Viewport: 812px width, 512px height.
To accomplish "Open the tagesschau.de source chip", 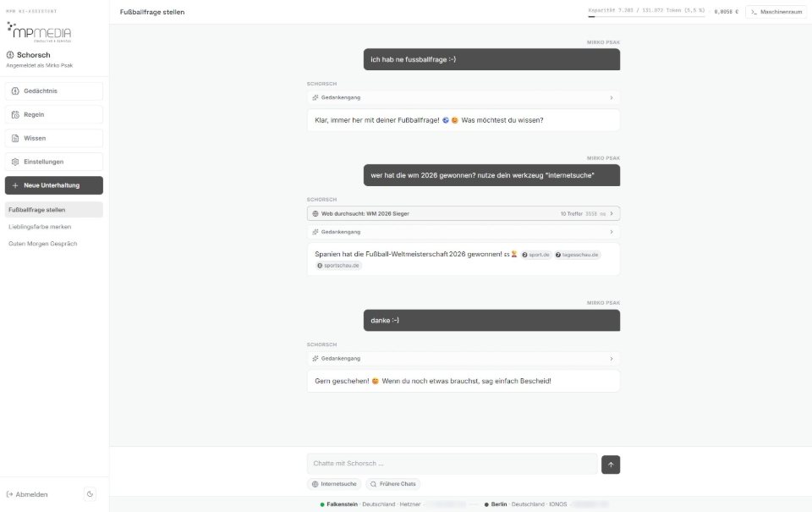I will 577,255.
